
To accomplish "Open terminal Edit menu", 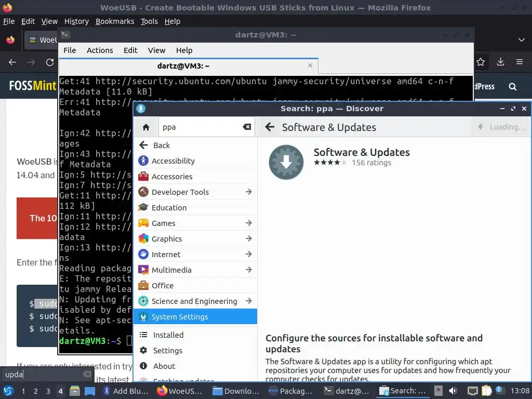I will click(x=130, y=50).
